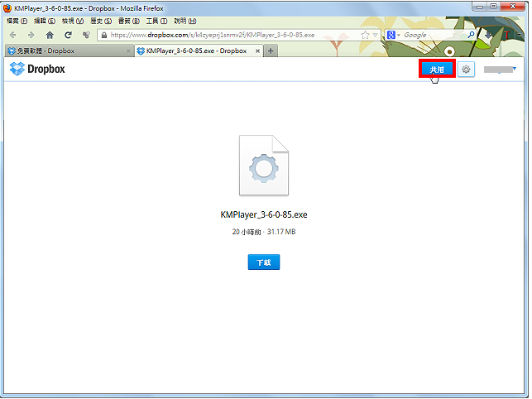Screen dimensions: 532x399
Task: Open the gear settings button beside 共用
Action: (x=466, y=70)
